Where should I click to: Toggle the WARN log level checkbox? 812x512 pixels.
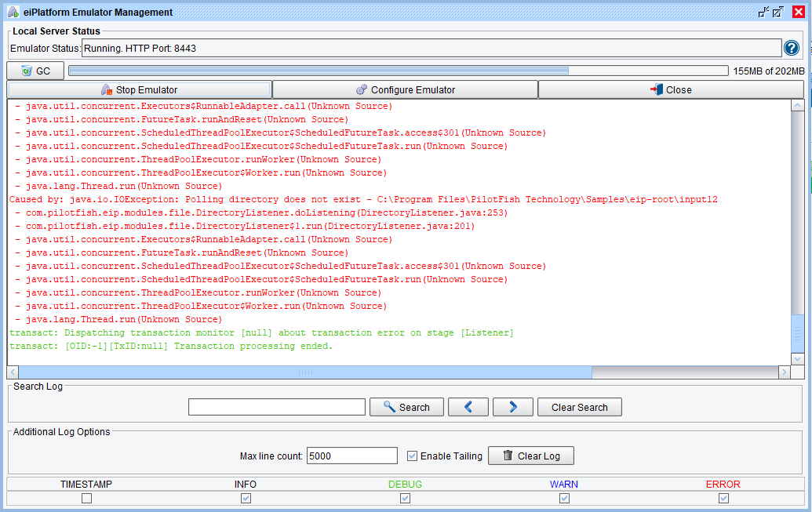click(564, 498)
